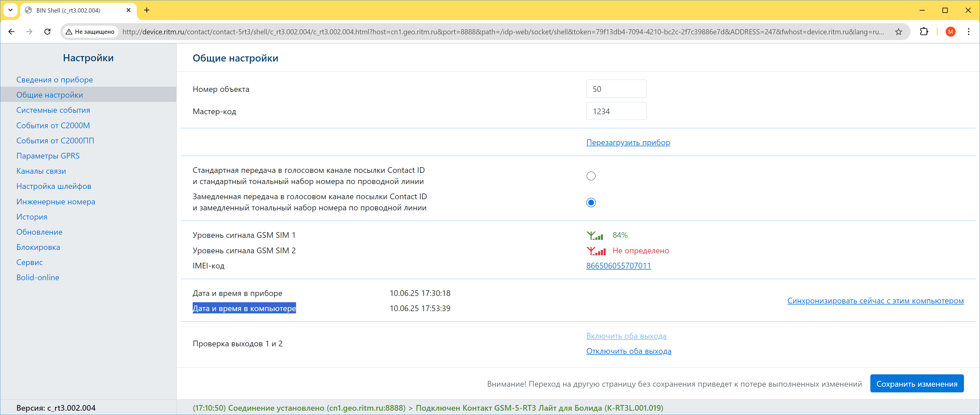Click the 'Общие настройки' page heading
This screenshot has height=415, width=980.
[x=235, y=58]
